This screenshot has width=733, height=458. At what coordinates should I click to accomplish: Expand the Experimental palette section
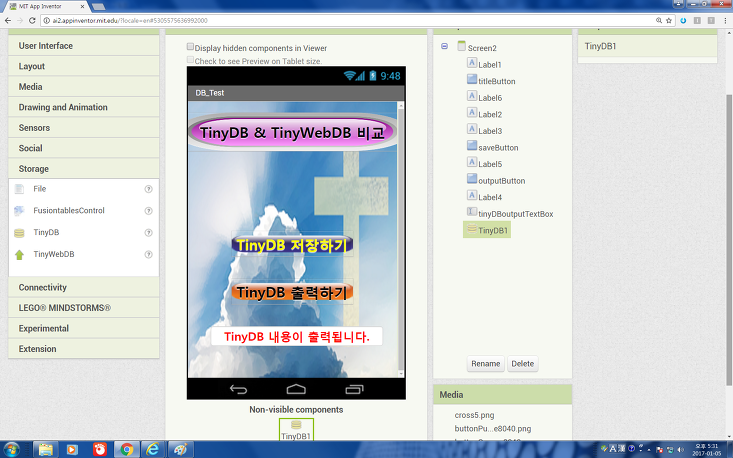[84, 329]
